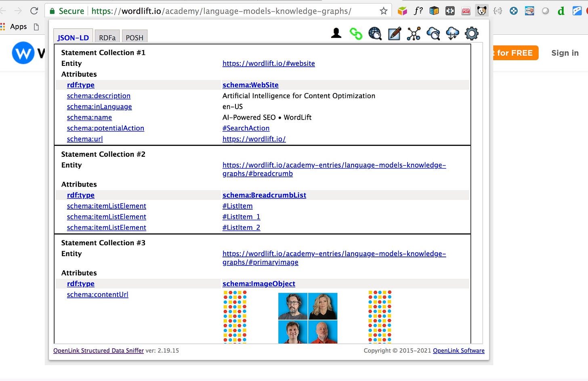Follow the schema:BreadcrumbList link

click(264, 195)
